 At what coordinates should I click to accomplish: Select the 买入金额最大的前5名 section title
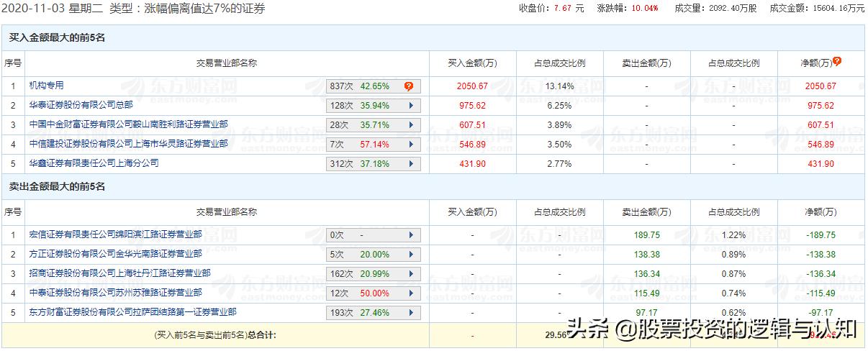click(x=57, y=37)
